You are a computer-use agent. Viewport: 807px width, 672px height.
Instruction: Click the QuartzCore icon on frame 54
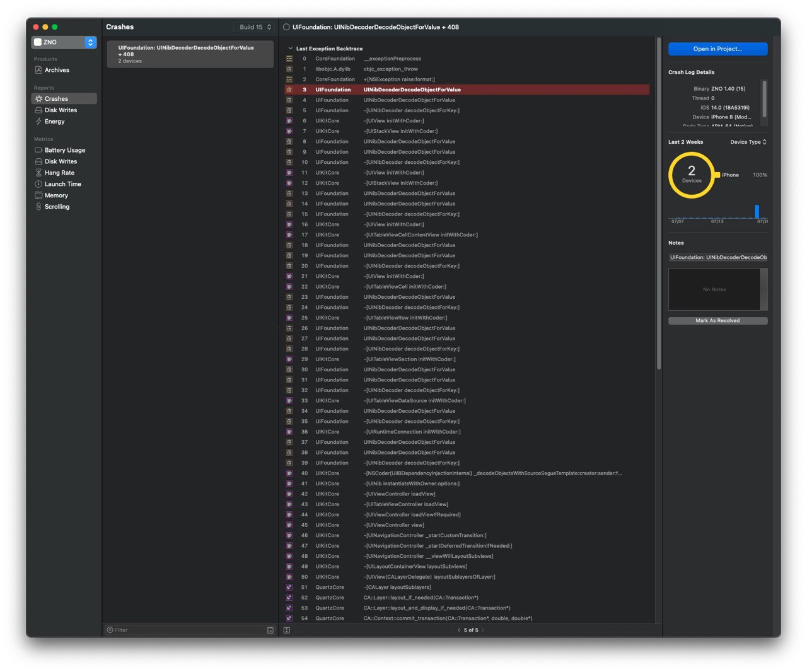[x=289, y=618]
